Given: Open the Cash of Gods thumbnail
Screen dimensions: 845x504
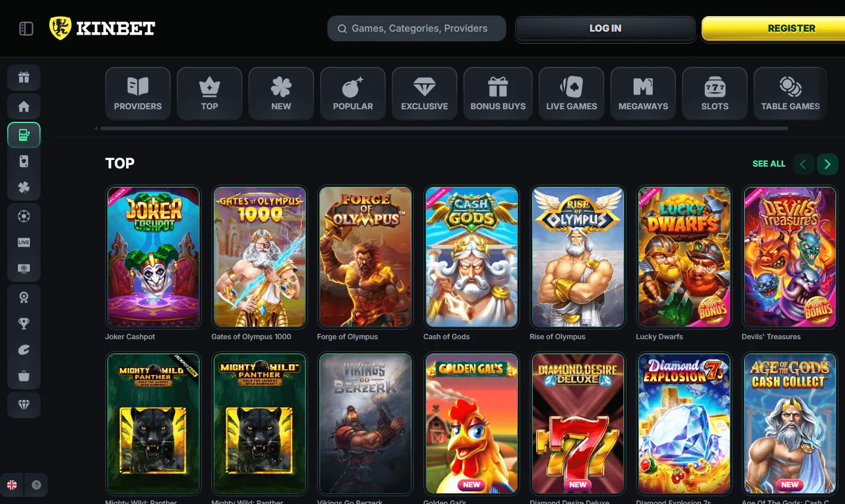Looking at the screenshot, I should pyautogui.click(x=472, y=257).
